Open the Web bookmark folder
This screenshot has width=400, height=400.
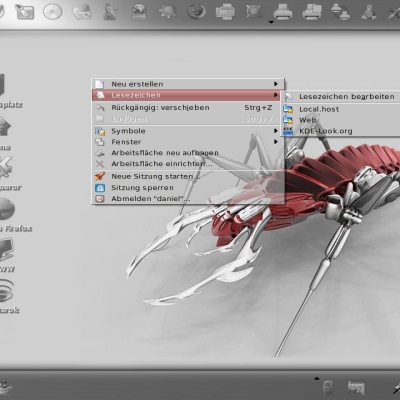click(341, 120)
